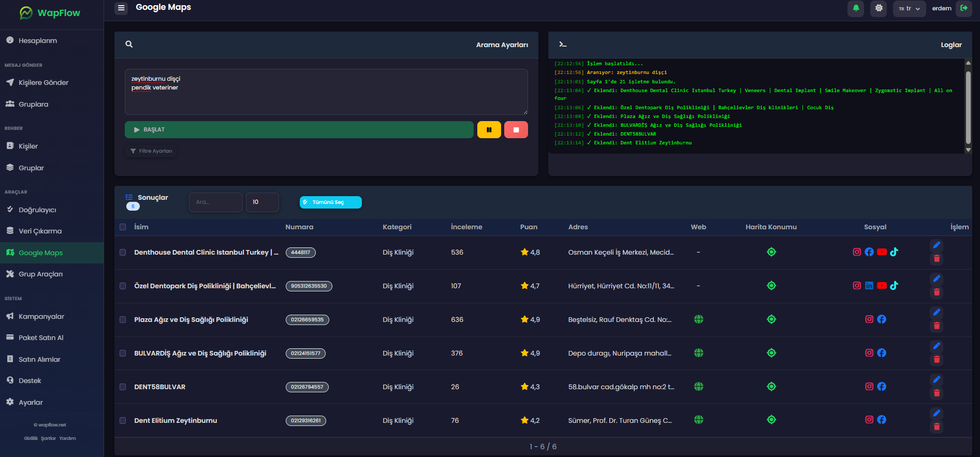Open Instagram for Denthouse Dental Clinic
Screen dimensions: 980x457
coord(857,252)
